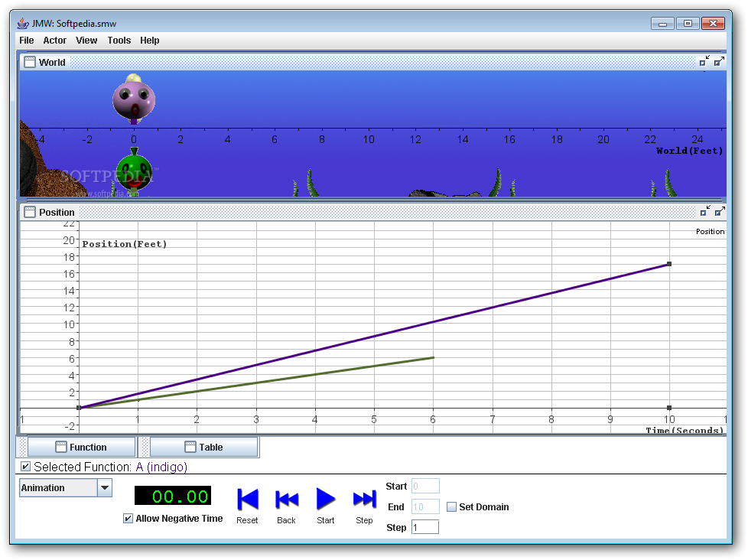
Task: Select the green actor character in World
Action: pos(134,171)
